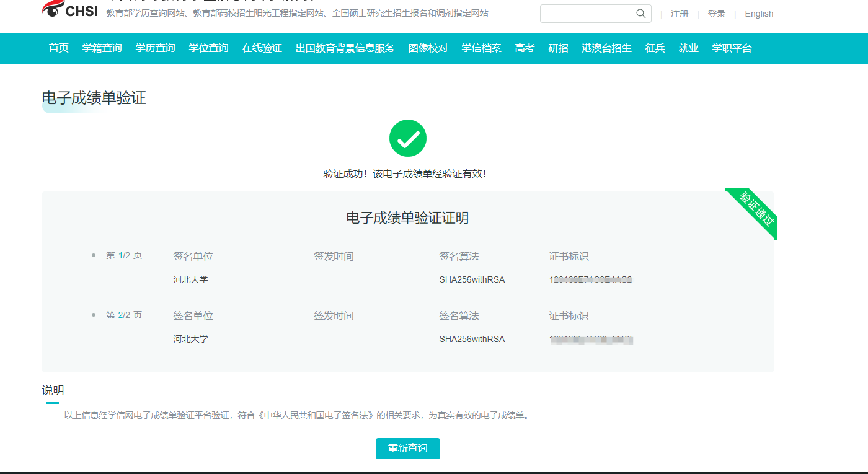Viewport: 868px width, 474px height.
Task: Open 学历查询 menu item
Action: click(155, 48)
